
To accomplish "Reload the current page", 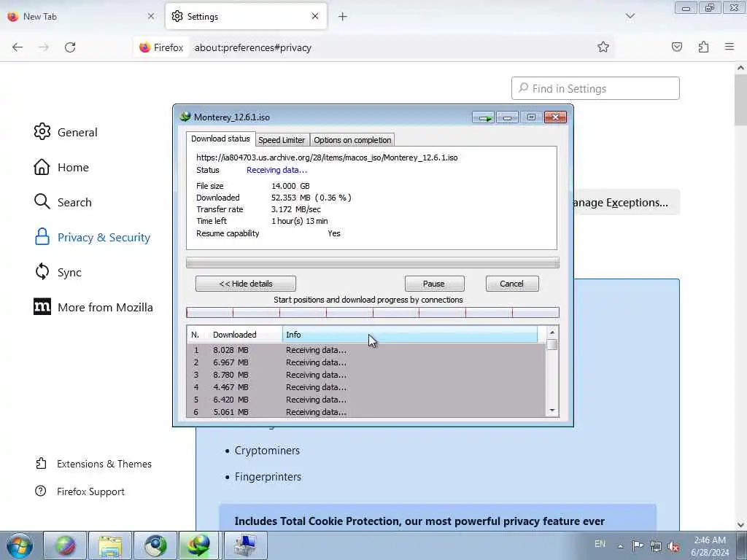I will (x=70, y=47).
